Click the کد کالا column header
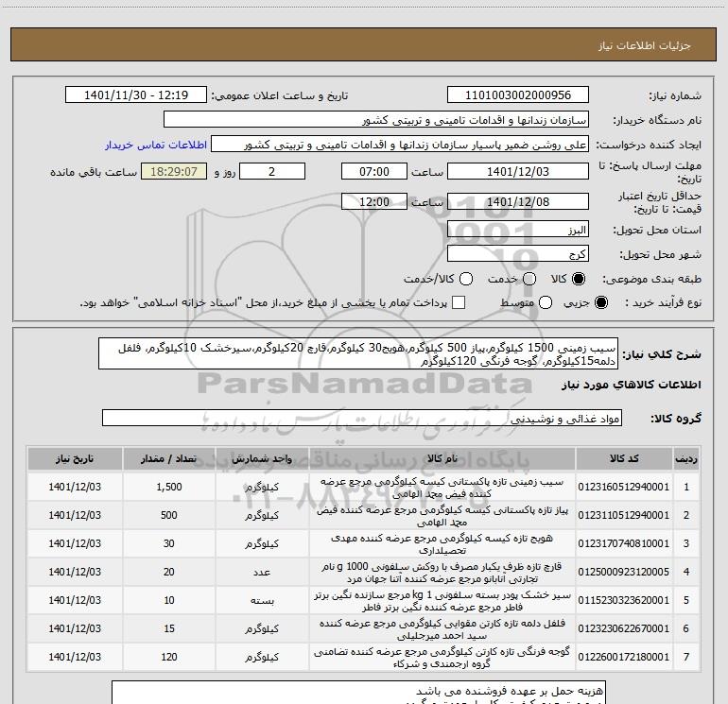 624,458
